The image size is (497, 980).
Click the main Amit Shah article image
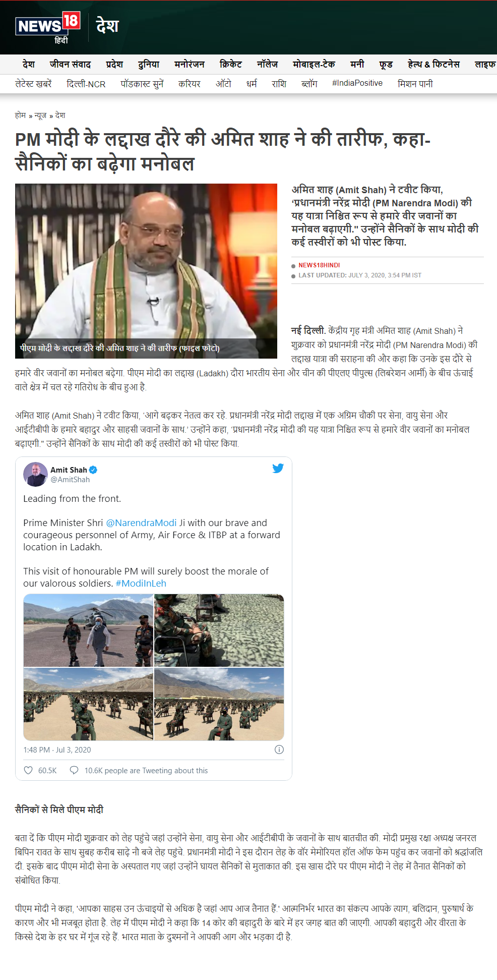coord(146,271)
